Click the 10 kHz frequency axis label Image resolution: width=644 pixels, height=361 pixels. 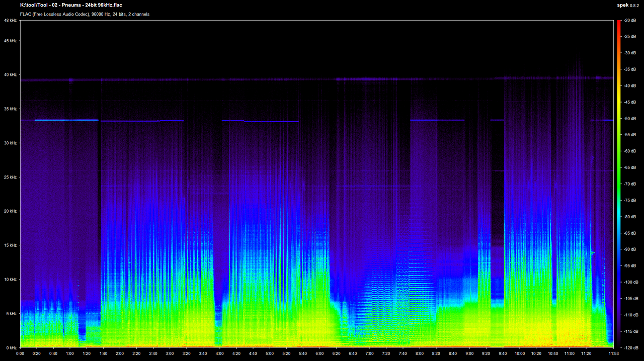point(11,280)
